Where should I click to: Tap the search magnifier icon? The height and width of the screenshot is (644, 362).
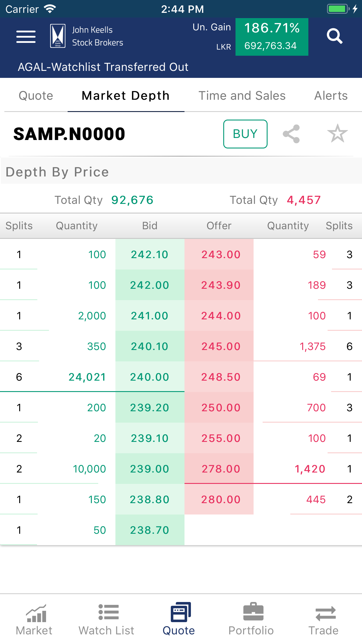click(x=334, y=36)
